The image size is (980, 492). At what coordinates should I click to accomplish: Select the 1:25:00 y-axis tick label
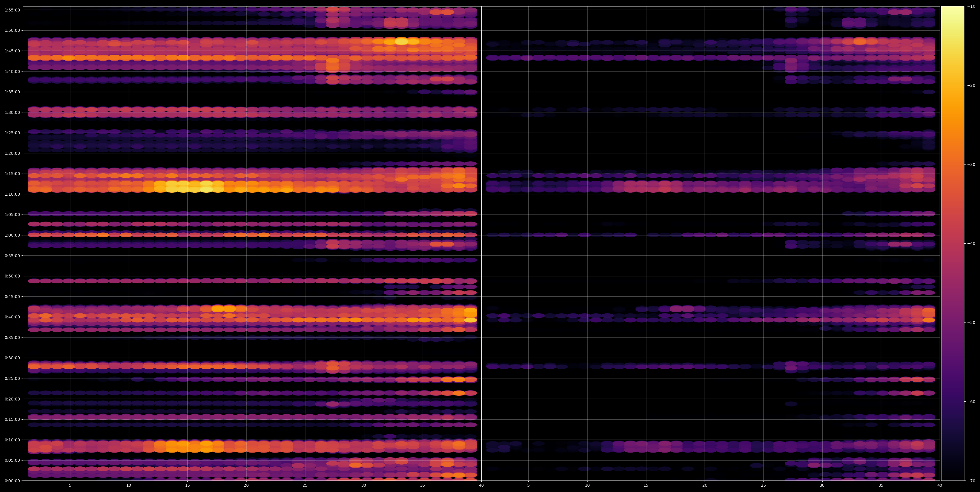pyautogui.click(x=12, y=133)
